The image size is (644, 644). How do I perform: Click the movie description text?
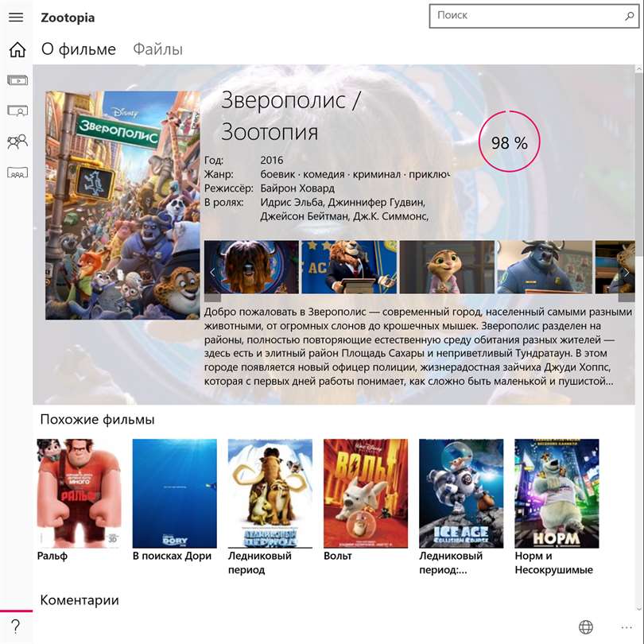click(418, 346)
